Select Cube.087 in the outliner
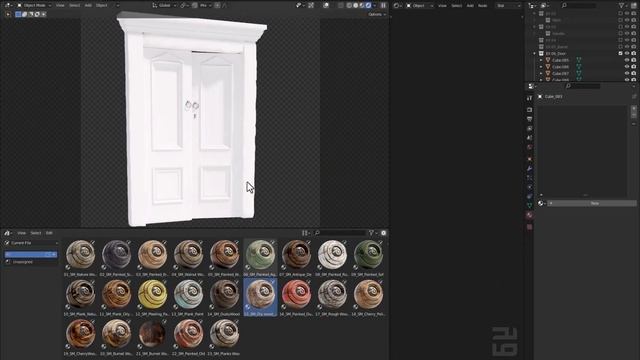This screenshot has height=360, width=640. pyautogui.click(x=560, y=73)
